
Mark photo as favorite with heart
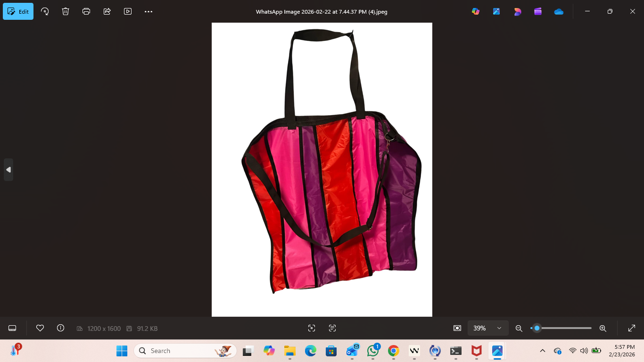point(40,328)
